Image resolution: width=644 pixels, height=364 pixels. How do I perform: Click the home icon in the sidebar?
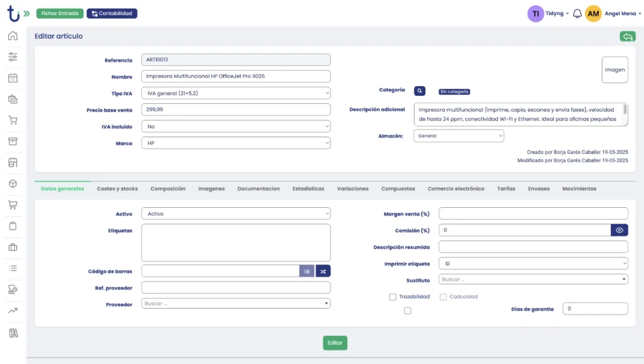(13, 36)
